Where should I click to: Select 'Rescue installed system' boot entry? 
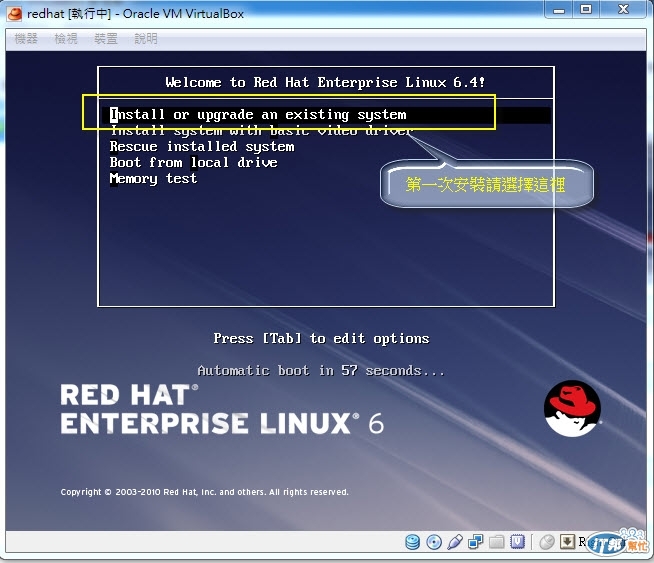point(202,147)
